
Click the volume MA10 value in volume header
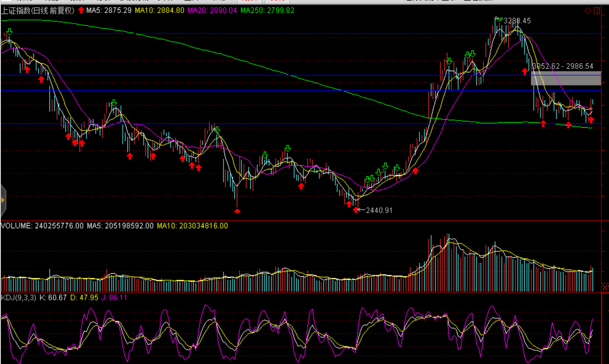tap(192, 226)
